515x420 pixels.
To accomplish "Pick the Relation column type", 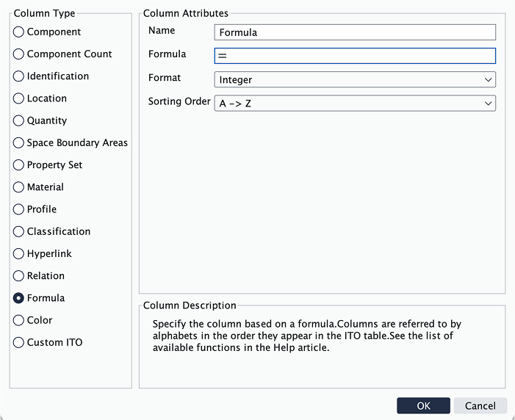I will [x=19, y=276].
